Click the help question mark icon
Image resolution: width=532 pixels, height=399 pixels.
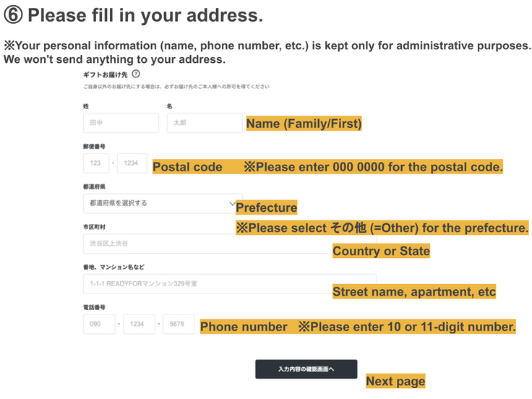pyautogui.click(x=136, y=74)
